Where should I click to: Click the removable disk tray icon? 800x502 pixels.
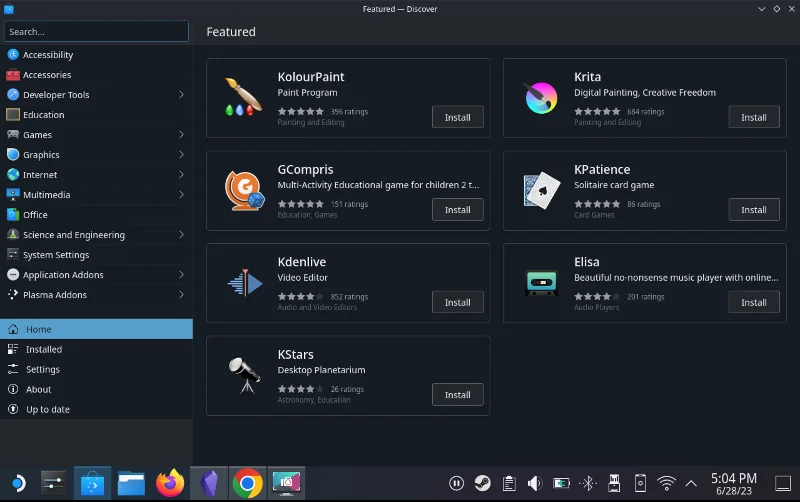point(614,483)
